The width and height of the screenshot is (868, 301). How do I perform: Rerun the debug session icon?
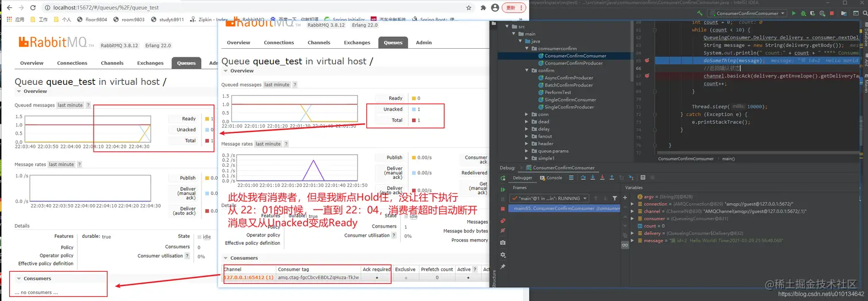click(x=503, y=178)
